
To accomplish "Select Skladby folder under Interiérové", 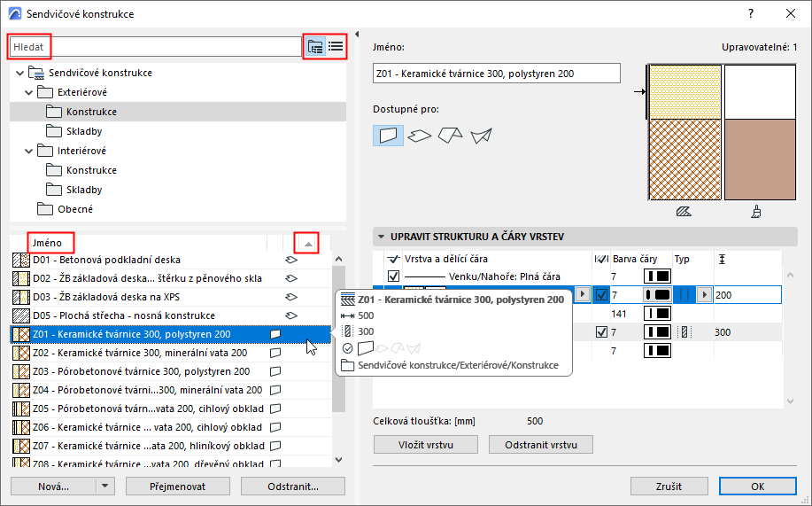I will coord(178,191).
